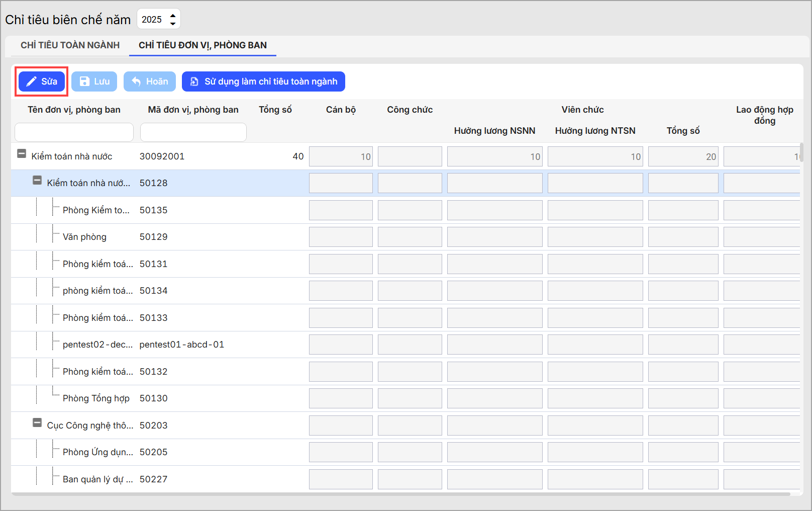Click the Cán bộ cell for Kiểm toán nhà nước
This screenshot has width=812, height=511.
[341, 156]
